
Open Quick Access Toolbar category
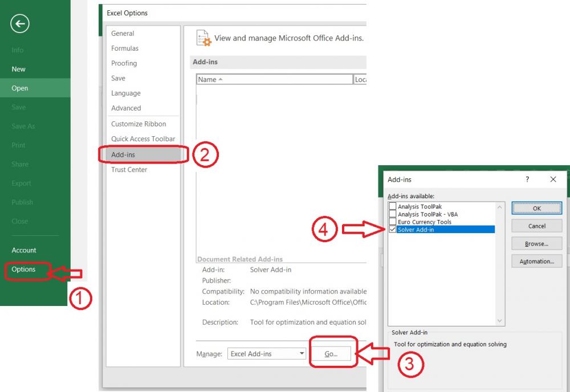click(x=143, y=139)
